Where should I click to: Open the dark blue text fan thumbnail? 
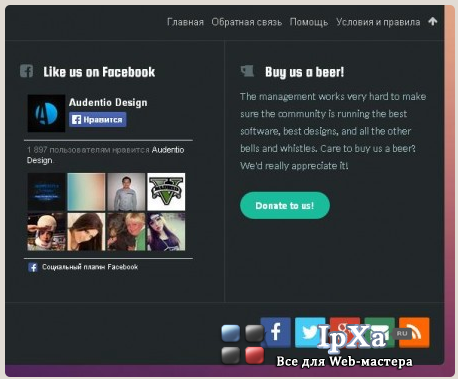click(x=46, y=192)
